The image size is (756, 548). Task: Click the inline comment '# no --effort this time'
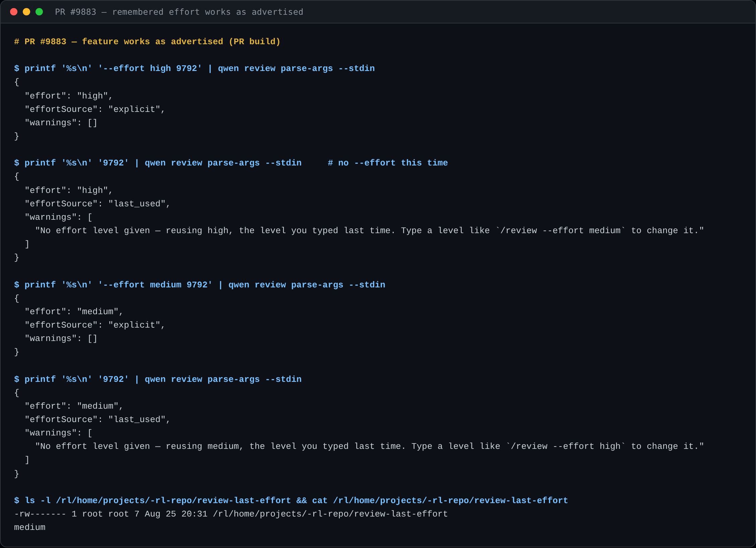388,163
